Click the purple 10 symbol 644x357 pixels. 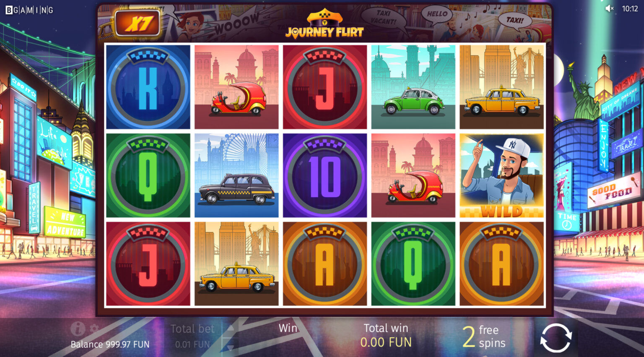click(x=325, y=175)
